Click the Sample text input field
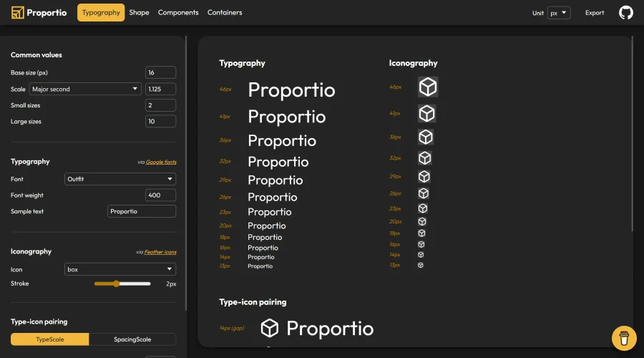 pyautogui.click(x=142, y=211)
